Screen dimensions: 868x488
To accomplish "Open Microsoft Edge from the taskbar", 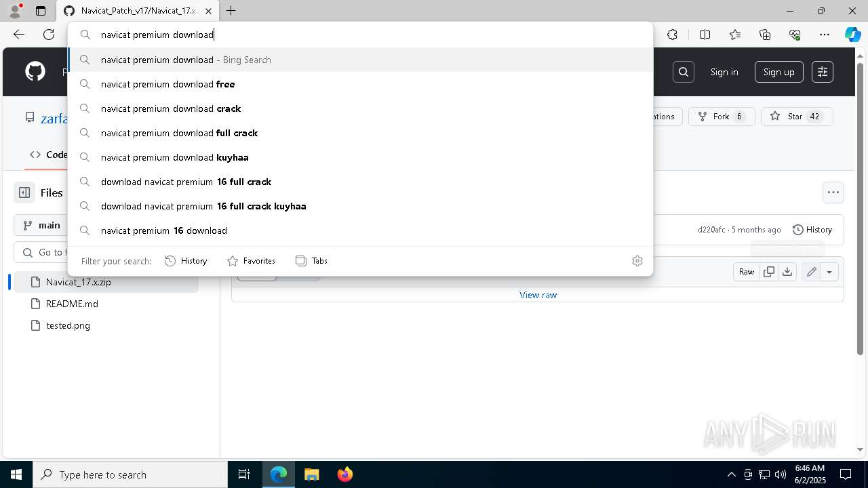I will 279,474.
